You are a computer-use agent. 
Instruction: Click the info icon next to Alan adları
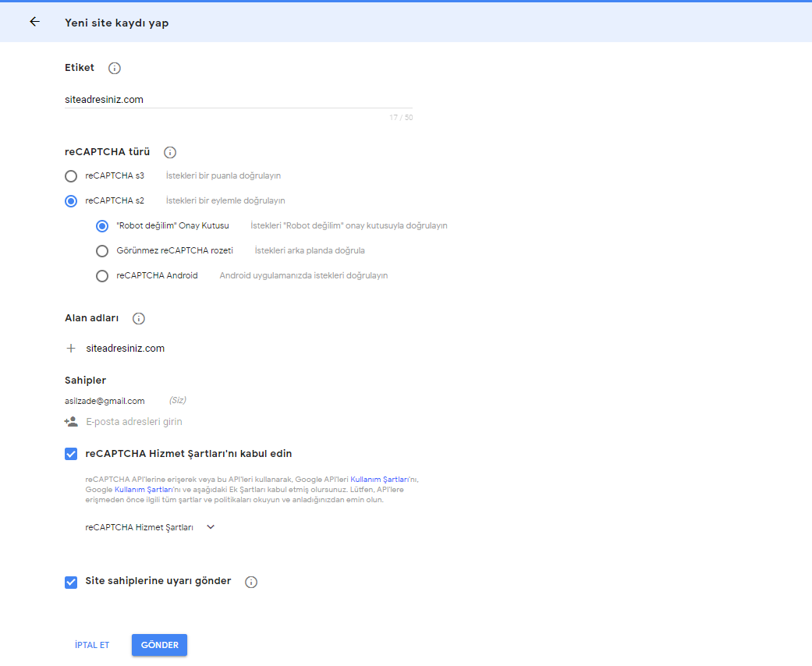(138, 318)
